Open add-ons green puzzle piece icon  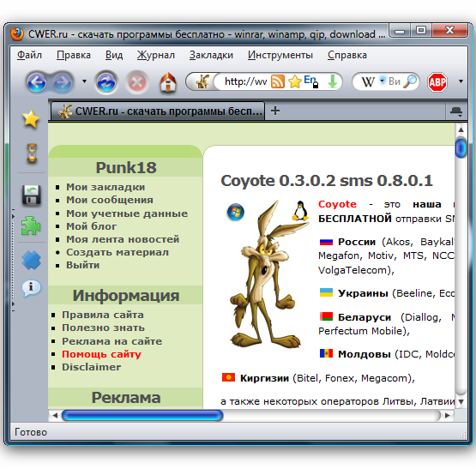click(x=31, y=225)
